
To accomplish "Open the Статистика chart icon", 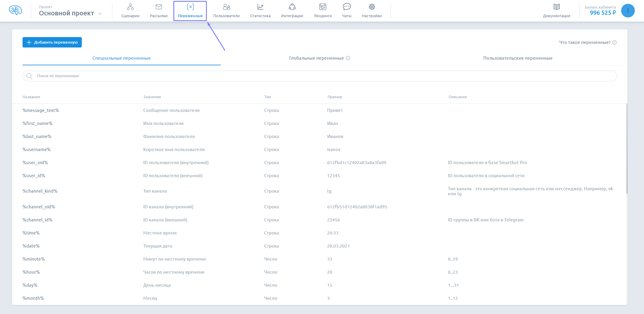I will (260, 7).
